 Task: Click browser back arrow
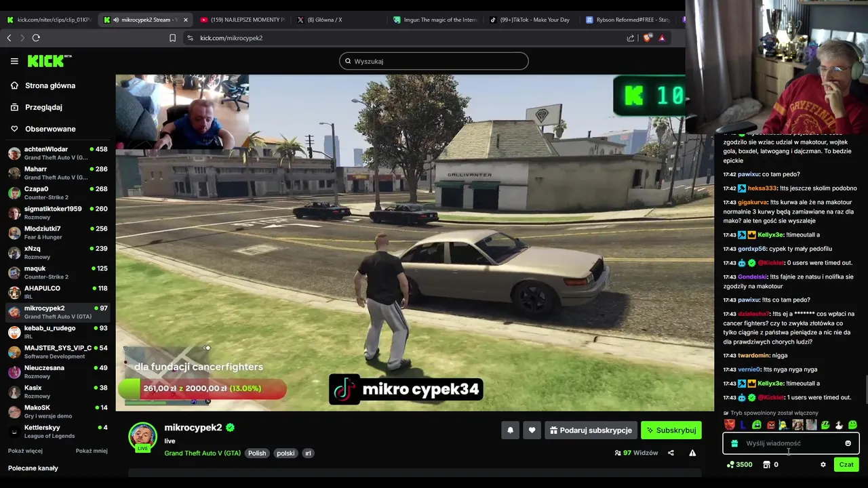(9, 38)
